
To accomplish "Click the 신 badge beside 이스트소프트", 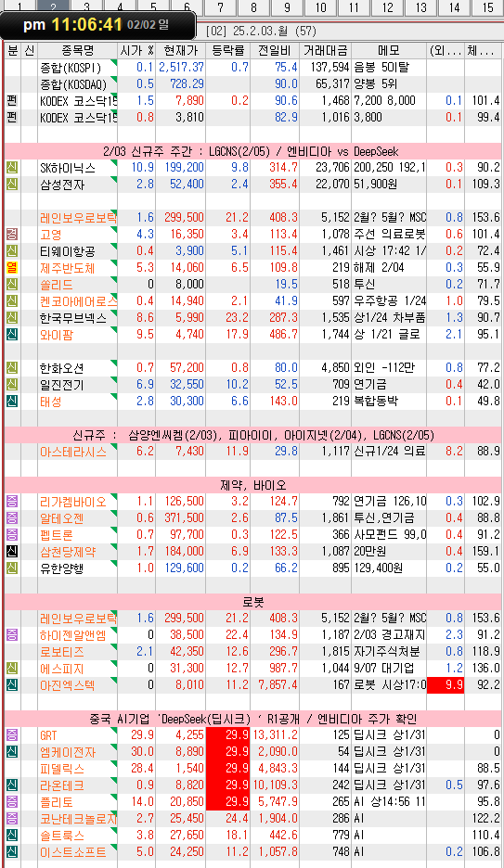I will click(x=12, y=851).
